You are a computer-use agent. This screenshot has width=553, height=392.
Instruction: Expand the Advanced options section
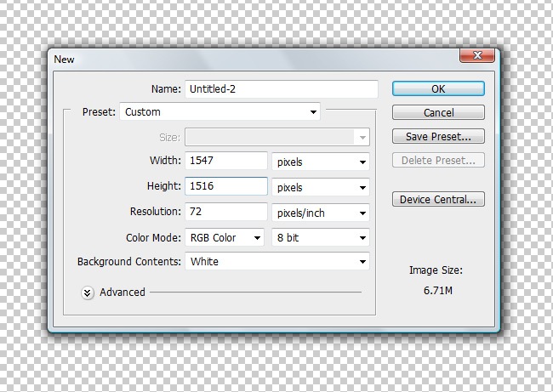[122, 292]
